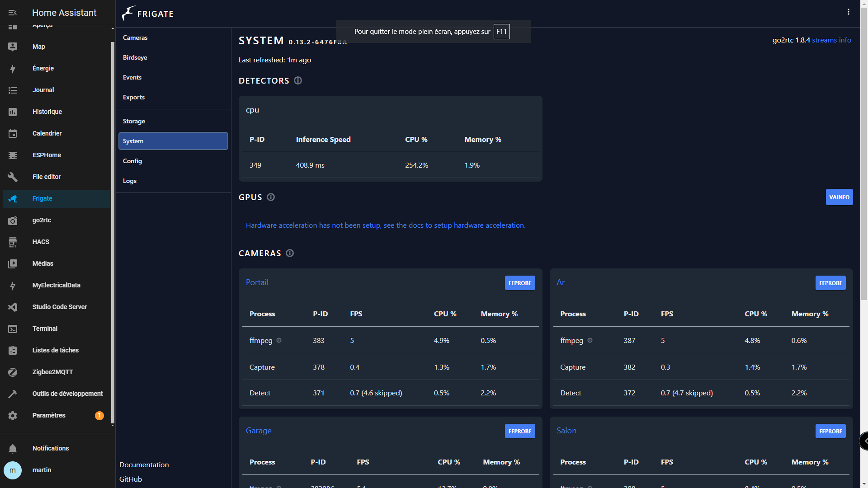This screenshot has height=488, width=868.
Task: Run FFPROBE for Portail camera
Action: coord(519,283)
